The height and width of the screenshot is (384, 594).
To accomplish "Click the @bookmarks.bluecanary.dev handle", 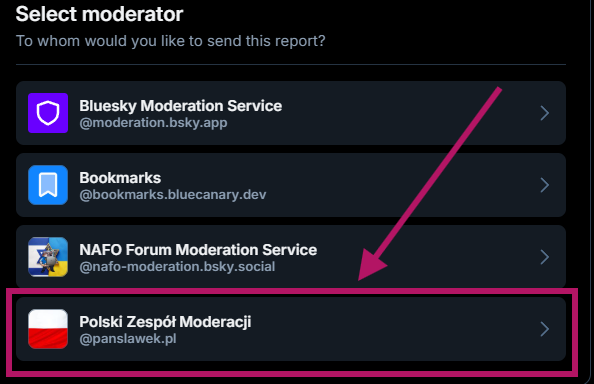I will [173, 195].
